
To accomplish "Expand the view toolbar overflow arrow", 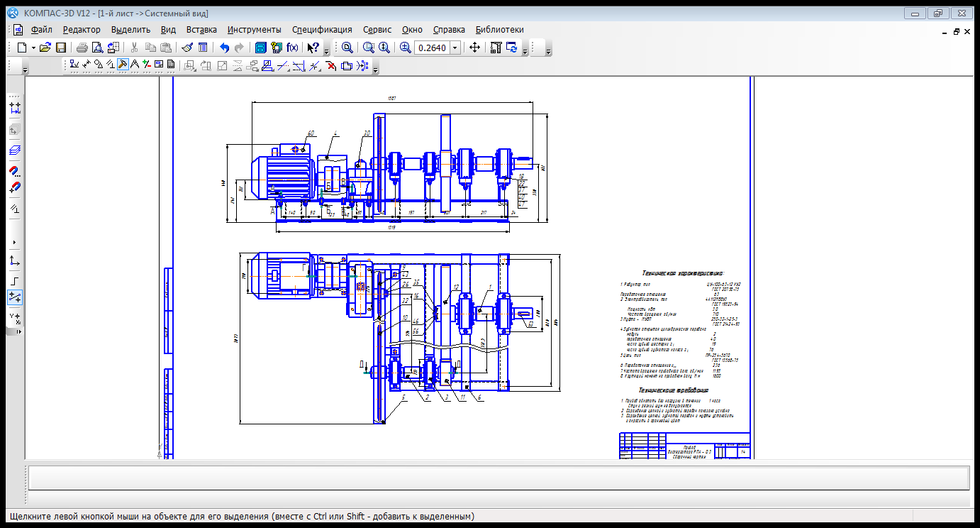I will coord(525,51).
